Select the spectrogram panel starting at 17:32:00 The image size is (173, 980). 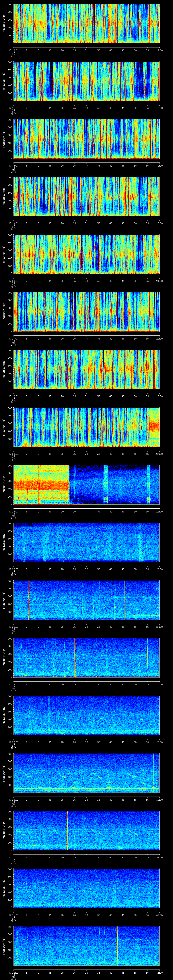(x=87, y=946)
